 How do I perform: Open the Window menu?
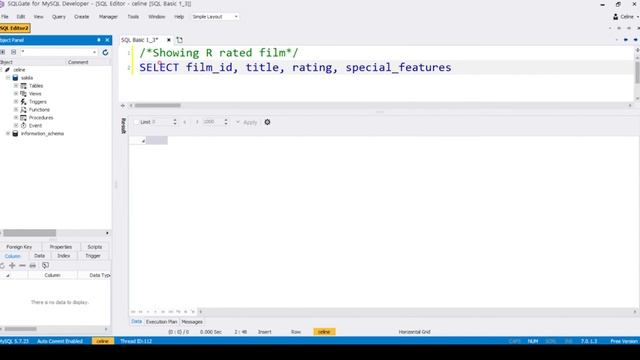(157, 17)
